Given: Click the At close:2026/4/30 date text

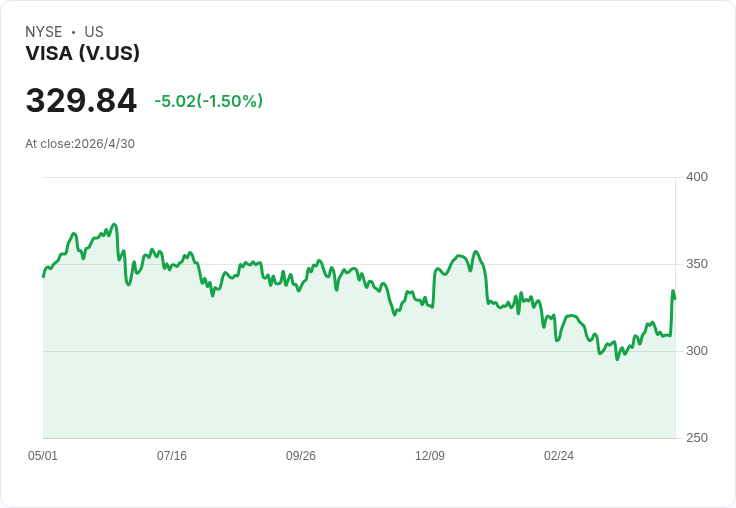Looking at the screenshot, I should (80, 144).
